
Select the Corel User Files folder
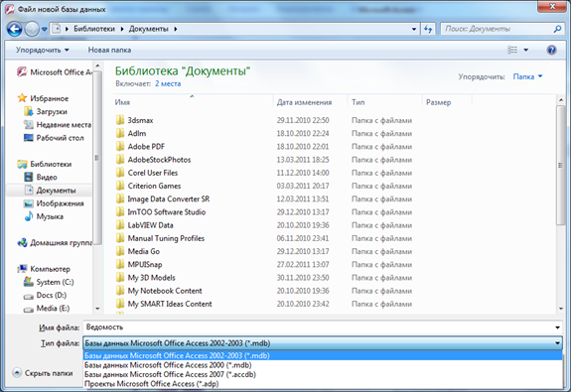tap(147, 173)
